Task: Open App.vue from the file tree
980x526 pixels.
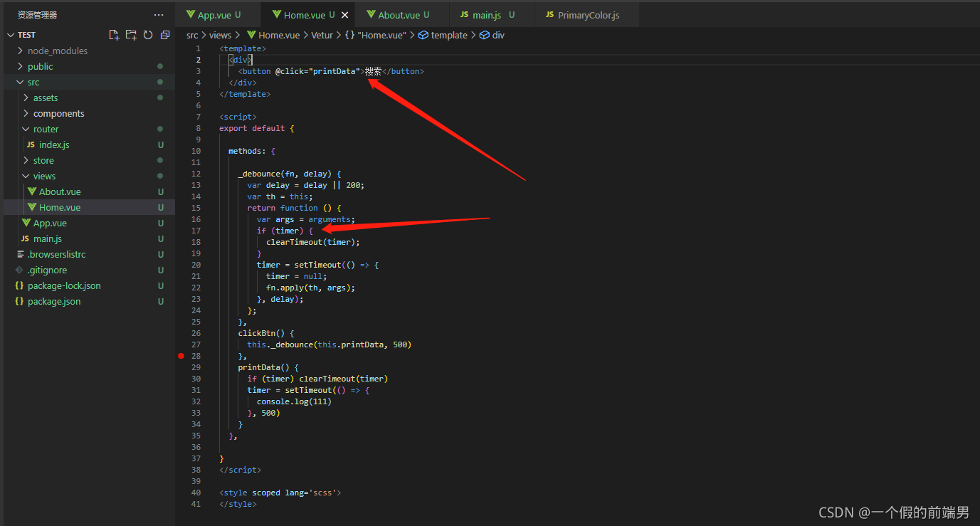Action: 50,223
